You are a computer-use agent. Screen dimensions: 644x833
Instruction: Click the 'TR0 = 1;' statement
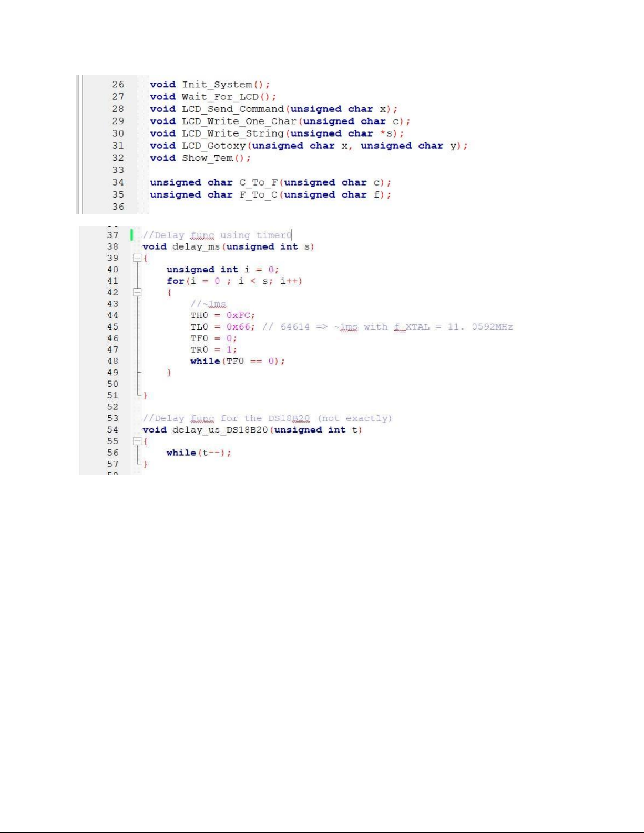pos(214,350)
